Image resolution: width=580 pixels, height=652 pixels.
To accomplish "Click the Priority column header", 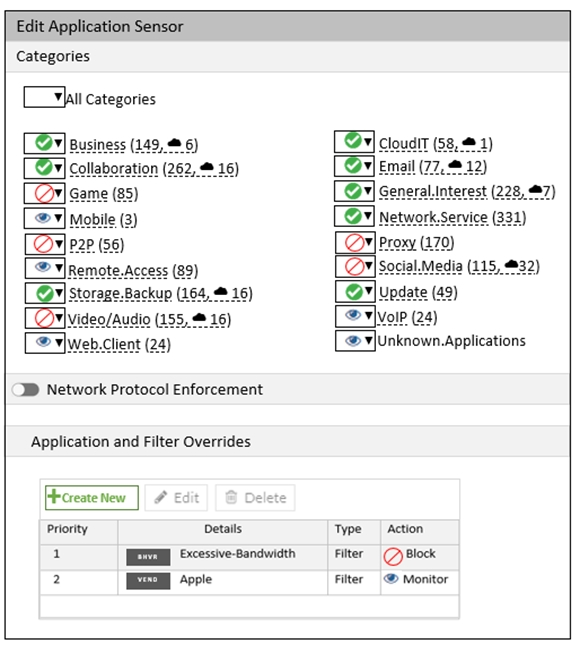I will pos(67,529).
